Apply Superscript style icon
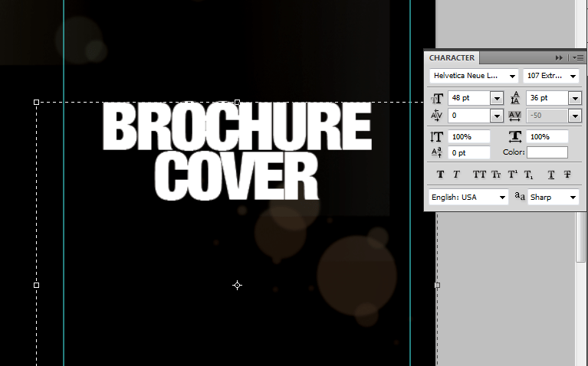Viewport: 588px width, 366px height. [x=513, y=175]
